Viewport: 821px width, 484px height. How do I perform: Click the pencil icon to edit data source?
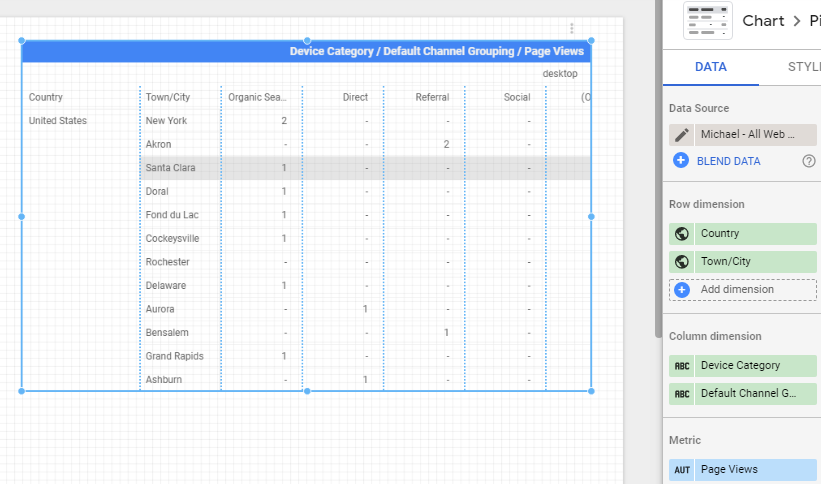pos(681,135)
